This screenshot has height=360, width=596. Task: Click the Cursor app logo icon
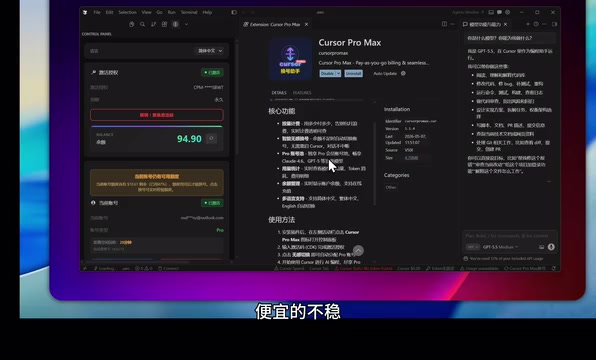85,13
